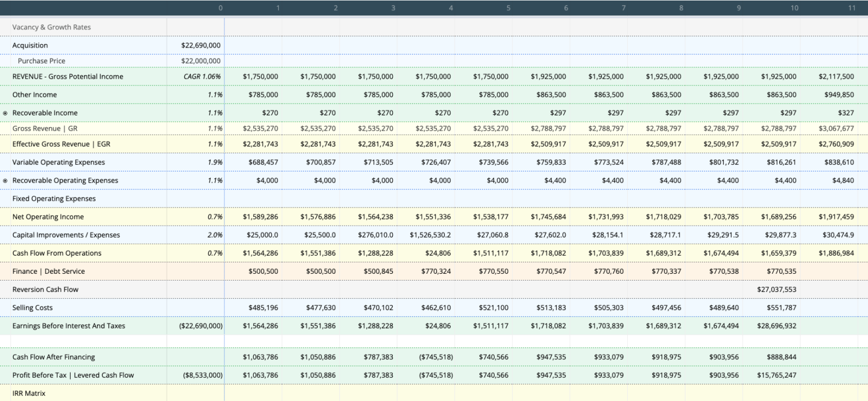Select the Capital Improvements 2.0% rate cell

pyautogui.click(x=216, y=235)
